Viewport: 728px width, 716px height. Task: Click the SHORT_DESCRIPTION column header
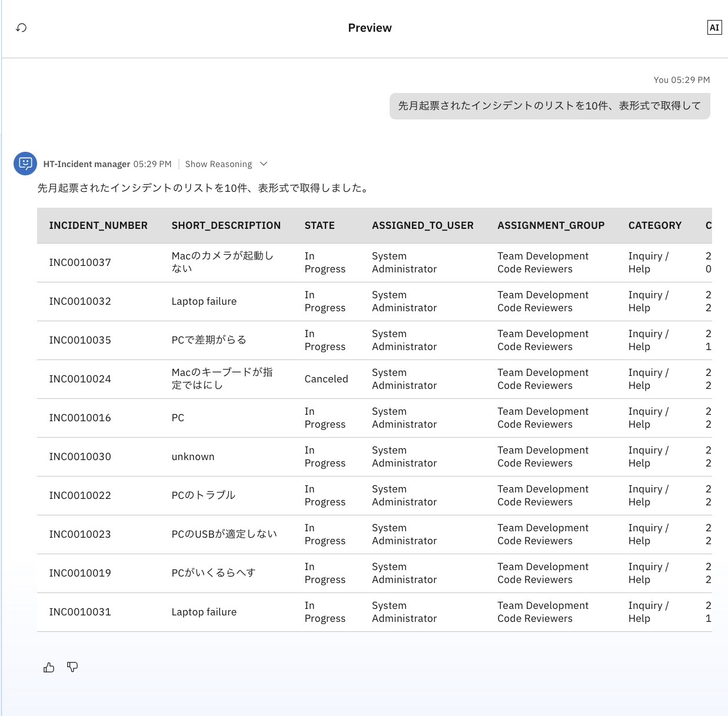click(x=226, y=225)
